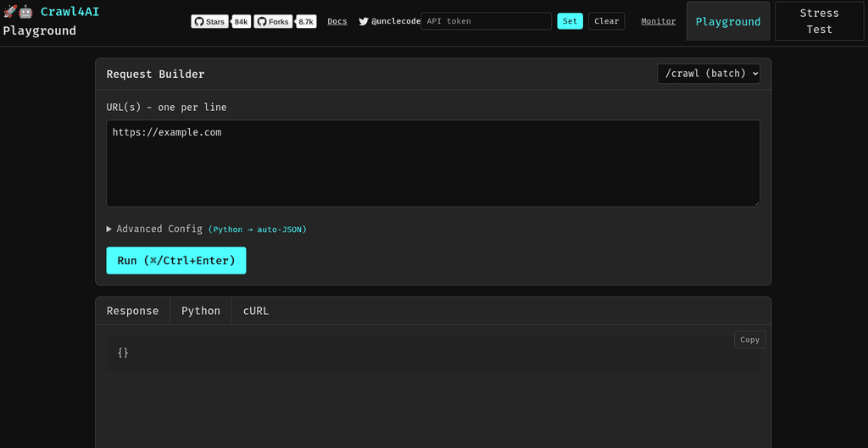Switch to the Stress Test tab
The width and height of the screenshot is (868, 448).
(820, 21)
